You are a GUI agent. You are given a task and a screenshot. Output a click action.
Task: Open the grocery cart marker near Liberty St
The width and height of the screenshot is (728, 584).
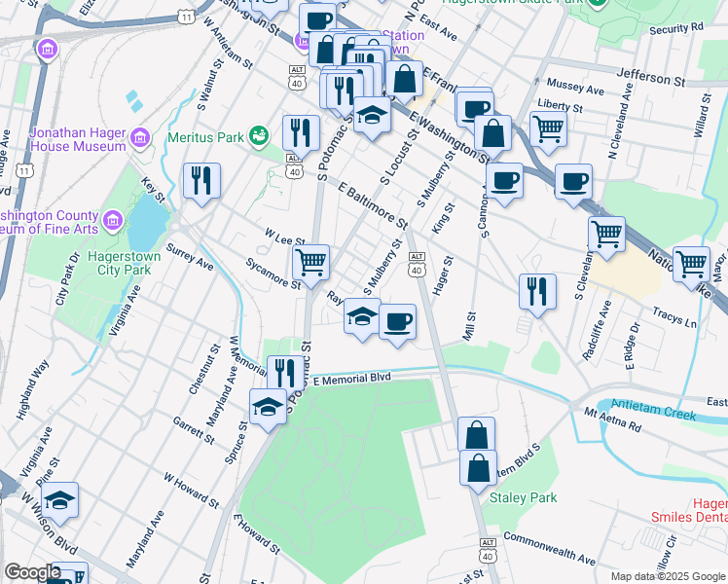(548, 131)
